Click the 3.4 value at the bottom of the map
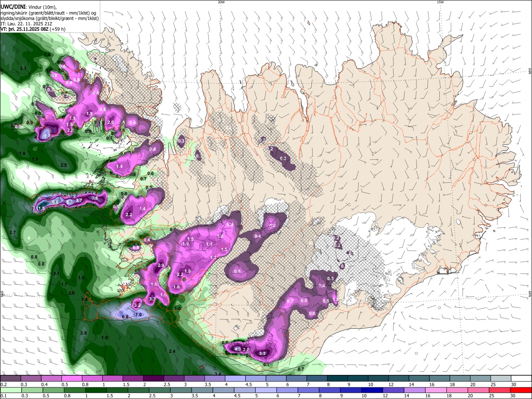The height and width of the screenshot is (399, 532). [x=218, y=374]
